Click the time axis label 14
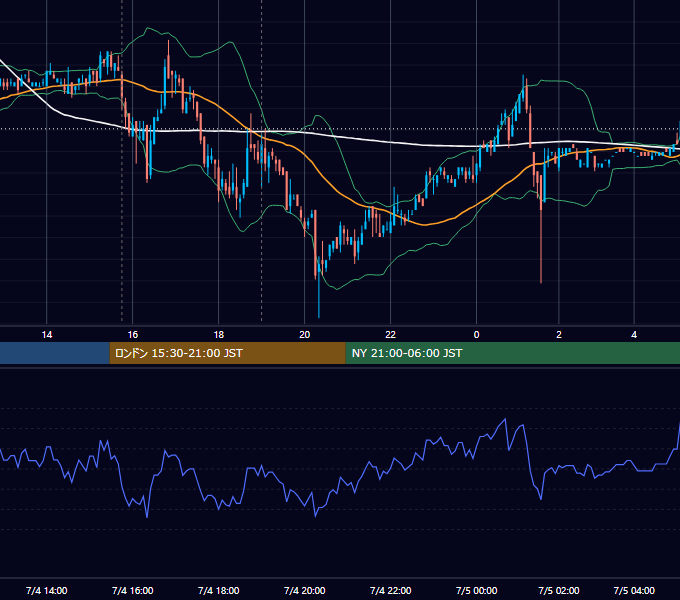 point(46,334)
